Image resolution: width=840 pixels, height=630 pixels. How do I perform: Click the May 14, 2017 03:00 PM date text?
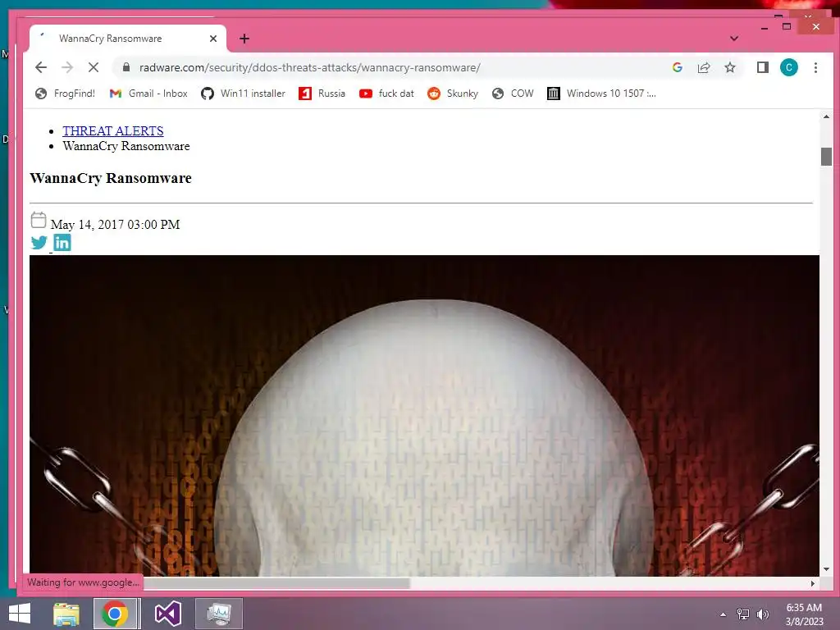[x=115, y=225]
